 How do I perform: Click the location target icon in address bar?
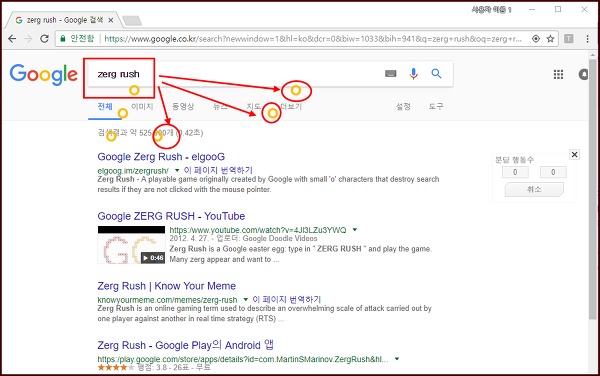point(536,39)
